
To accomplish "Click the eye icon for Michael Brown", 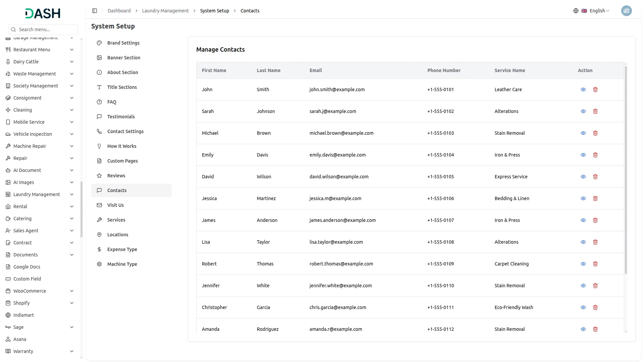I will point(583,133).
